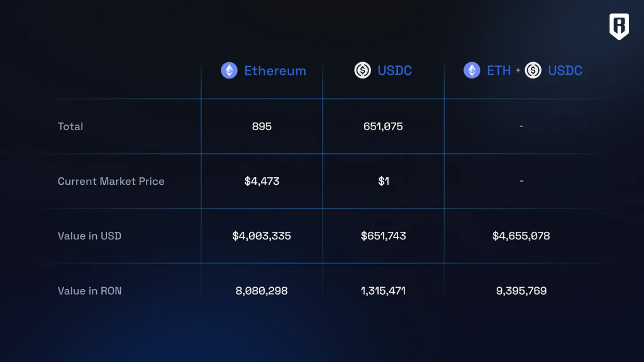Select the combined $4,655,078 USD value

521,236
